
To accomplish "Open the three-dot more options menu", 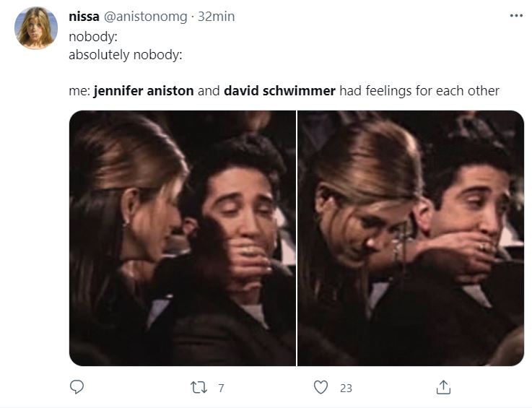I will coord(516,16).
